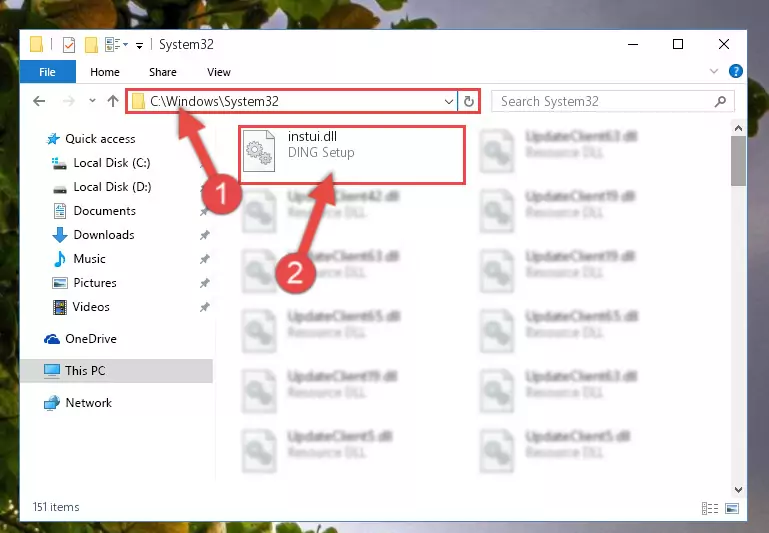The width and height of the screenshot is (769, 533).
Task: Click the New folder icon in quick access toolbar
Action: point(91,45)
